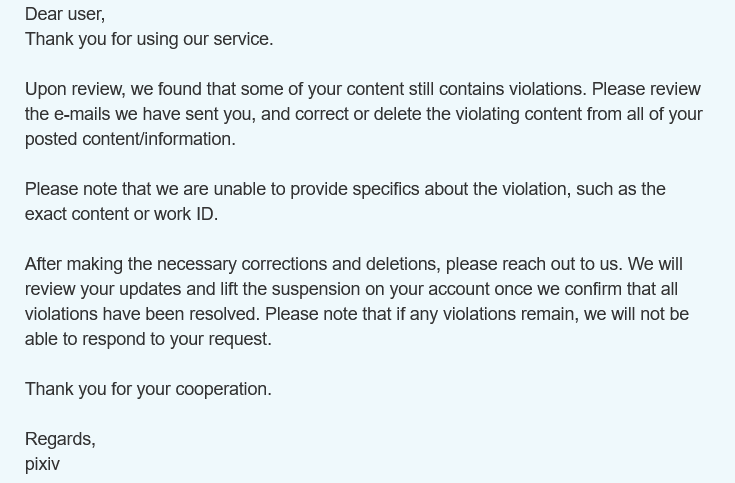Click 'violations have been resolved.' text
This screenshot has width=735, height=483.
[x=142, y=314]
